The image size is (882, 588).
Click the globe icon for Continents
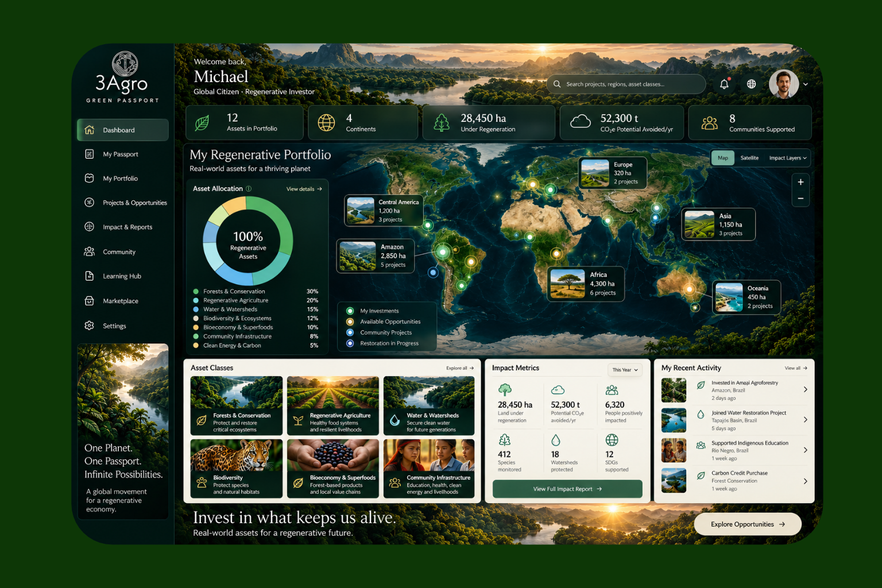326,123
